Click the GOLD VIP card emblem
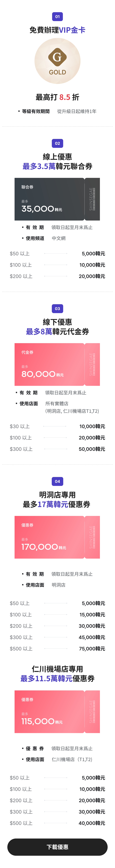The width and height of the screenshot is (115, 868). click(57, 61)
